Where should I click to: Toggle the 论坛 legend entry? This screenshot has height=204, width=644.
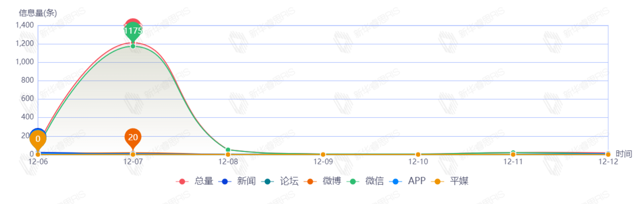pyautogui.click(x=280, y=181)
